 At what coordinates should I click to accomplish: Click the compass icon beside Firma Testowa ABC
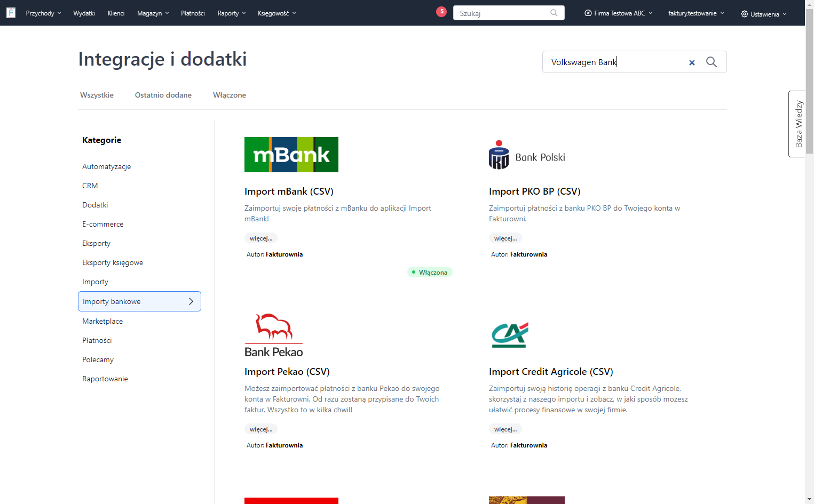588,13
